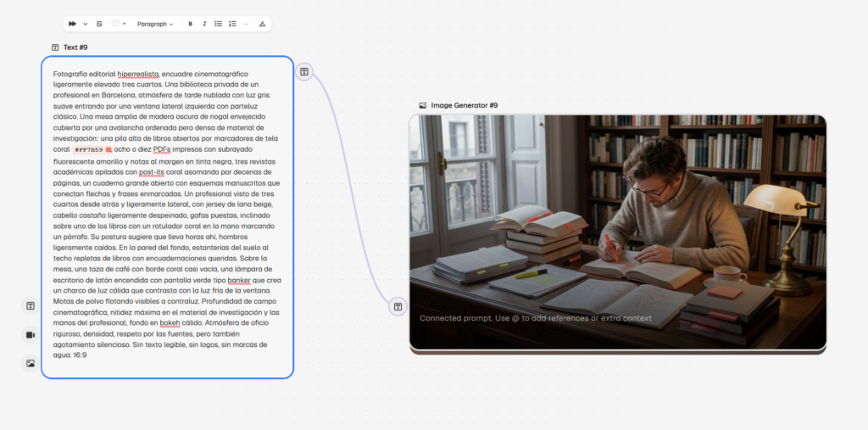Click the text output connector of Text #9
The width and height of the screenshot is (868, 430).
(304, 71)
